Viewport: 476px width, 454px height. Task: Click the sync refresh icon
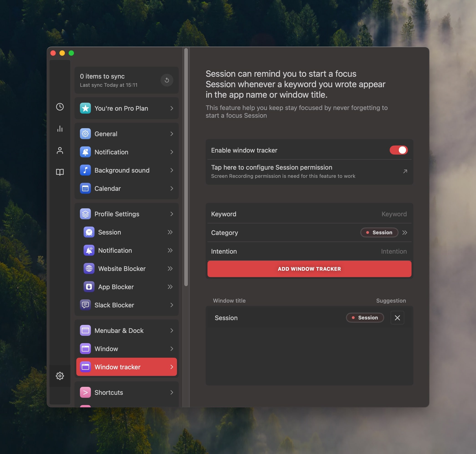tap(167, 80)
